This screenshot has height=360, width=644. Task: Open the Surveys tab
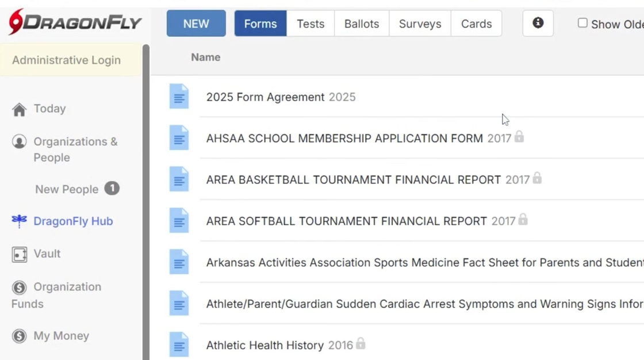(420, 24)
